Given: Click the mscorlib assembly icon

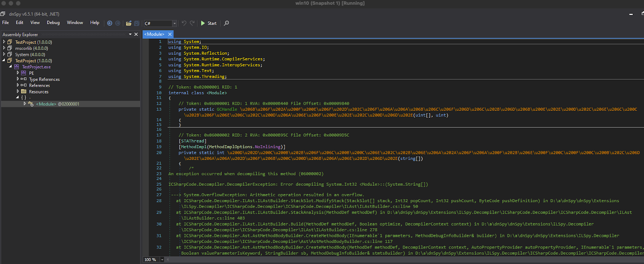Looking at the screenshot, I should [x=10, y=48].
